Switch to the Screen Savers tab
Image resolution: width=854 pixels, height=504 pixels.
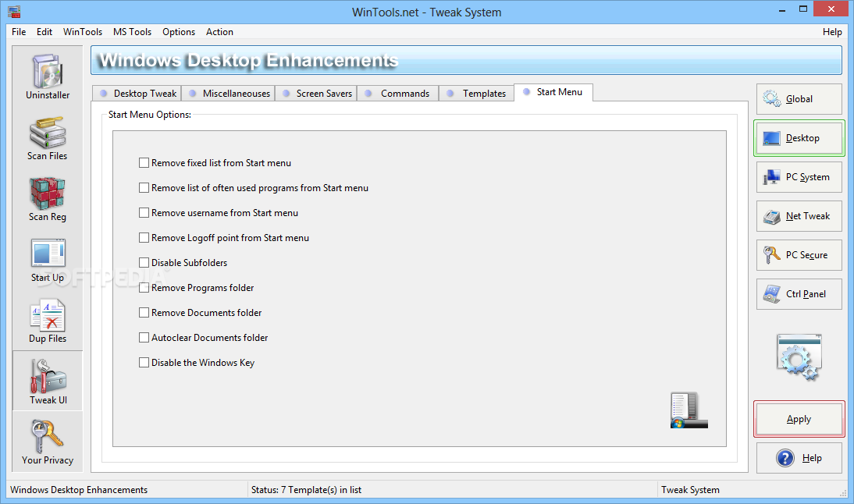click(x=316, y=94)
